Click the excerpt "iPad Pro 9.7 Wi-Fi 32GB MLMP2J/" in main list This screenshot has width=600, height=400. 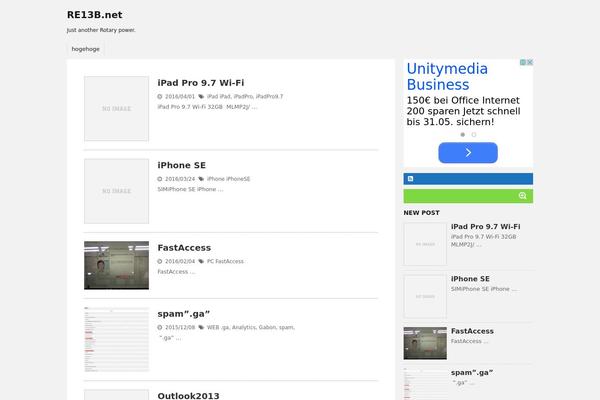(207, 107)
